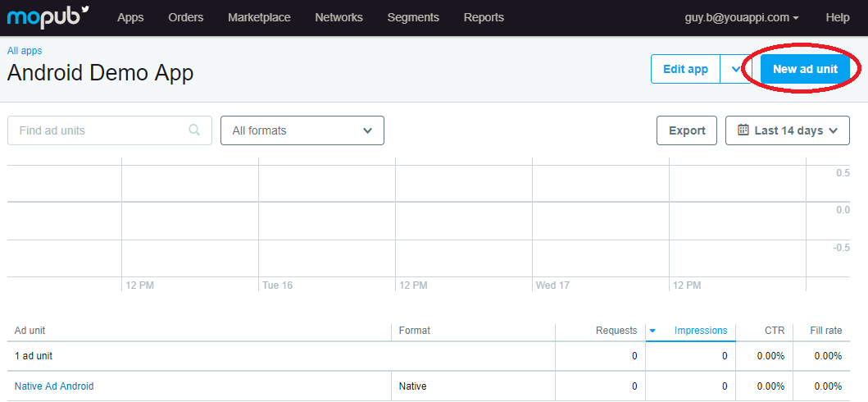Image resolution: width=868 pixels, height=402 pixels.
Task: Click the calendar icon in date range
Action: coord(743,130)
